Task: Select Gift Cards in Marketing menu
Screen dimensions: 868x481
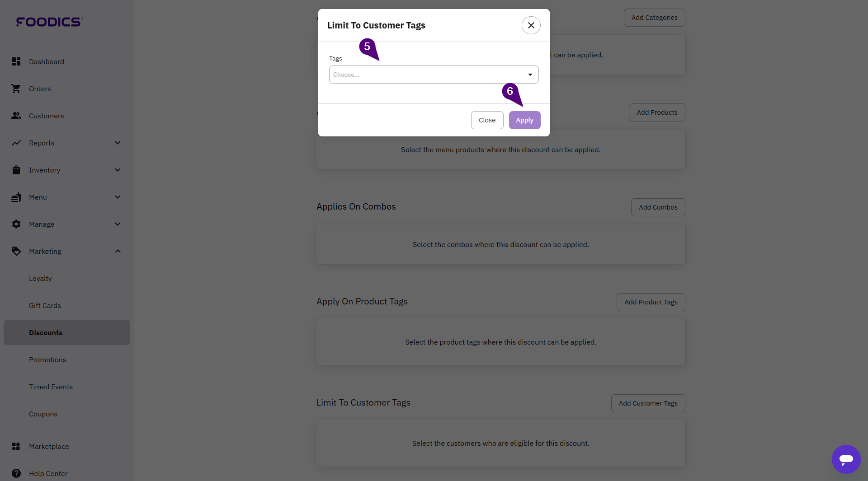Action: [45, 305]
